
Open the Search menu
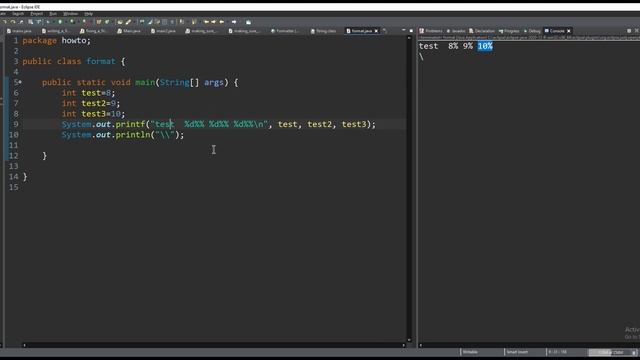[x=18, y=14]
